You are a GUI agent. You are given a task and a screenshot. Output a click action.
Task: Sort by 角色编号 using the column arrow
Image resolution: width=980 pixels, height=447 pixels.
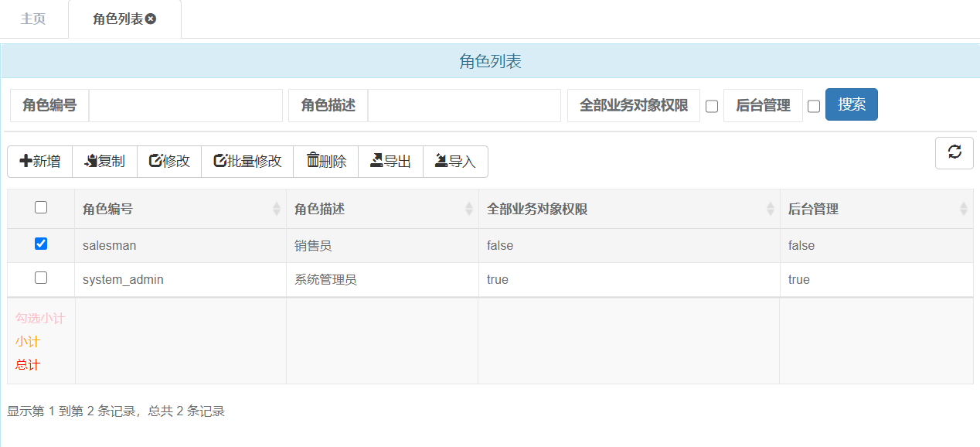click(x=277, y=208)
